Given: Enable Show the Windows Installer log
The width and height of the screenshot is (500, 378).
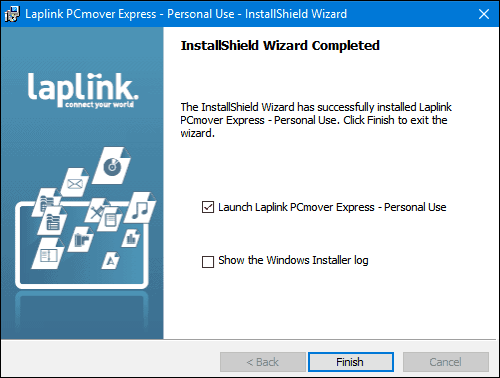Looking at the screenshot, I should 208,262.
